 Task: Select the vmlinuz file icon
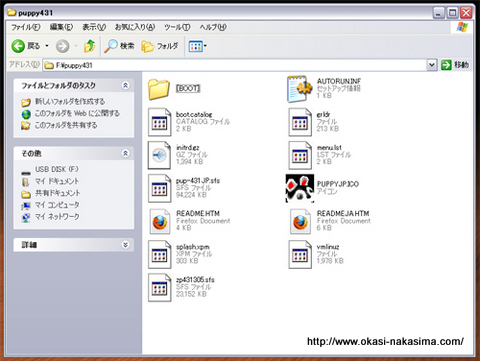300,254
